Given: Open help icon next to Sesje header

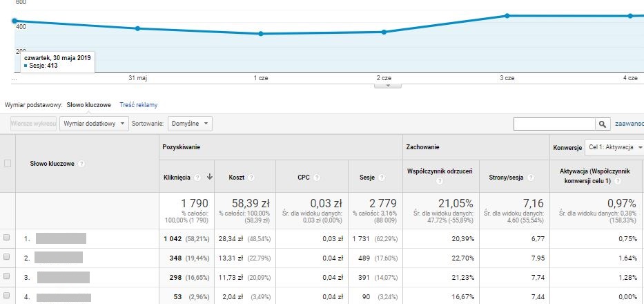Looking at the screenshot, I should pyautogui.click(x=381, y=178).
